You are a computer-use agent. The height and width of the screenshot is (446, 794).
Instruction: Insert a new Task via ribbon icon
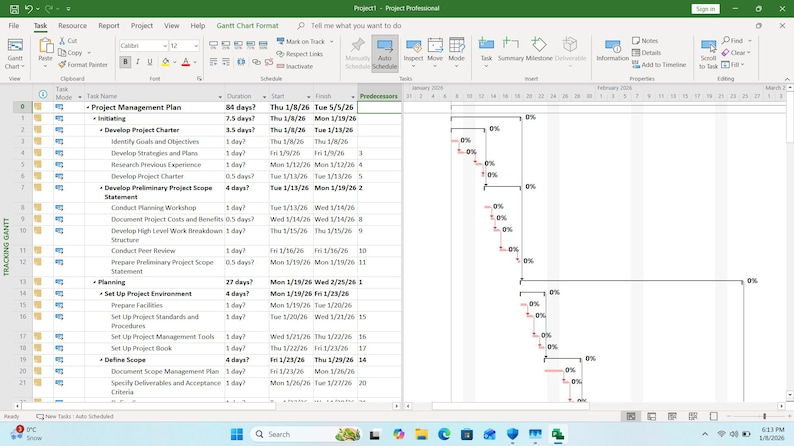click(x=486, y=45)
